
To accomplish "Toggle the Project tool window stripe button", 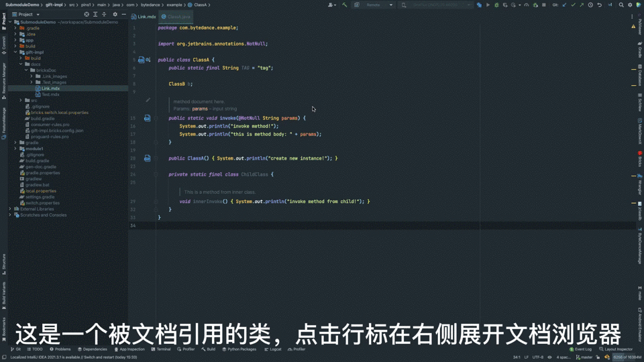I will click(4, 21).
